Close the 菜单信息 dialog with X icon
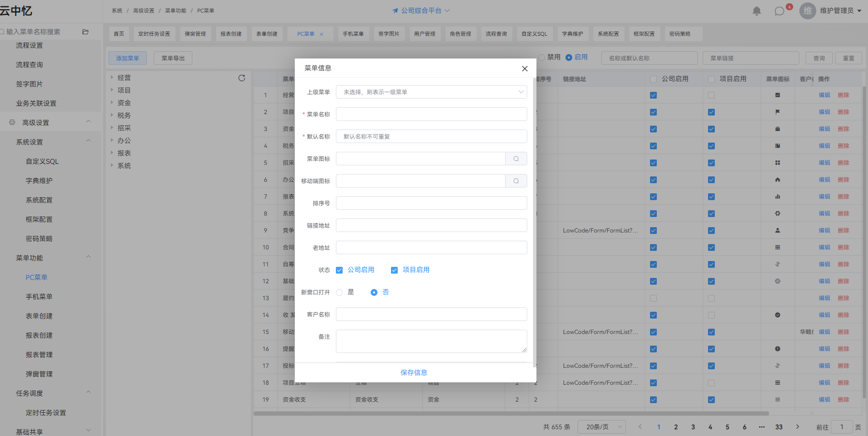Image resolution: width=868 pixels, height=436 pixels. pos(525,69)
